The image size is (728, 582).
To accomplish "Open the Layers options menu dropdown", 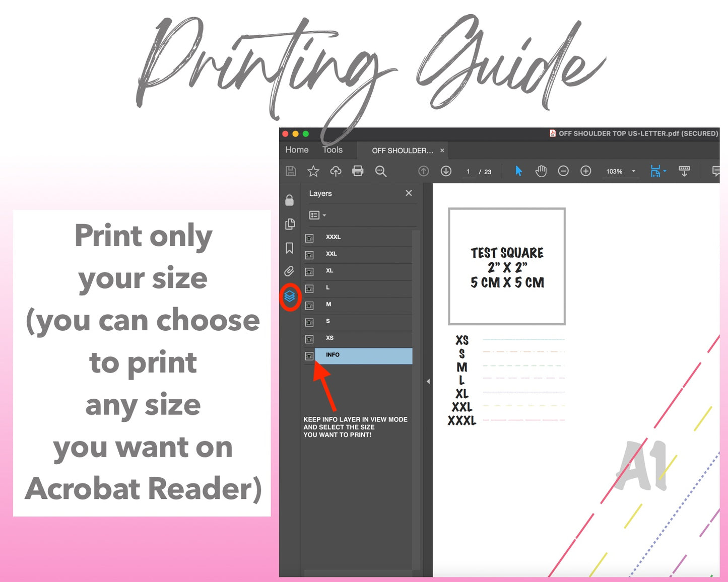I will coord(317,215).
